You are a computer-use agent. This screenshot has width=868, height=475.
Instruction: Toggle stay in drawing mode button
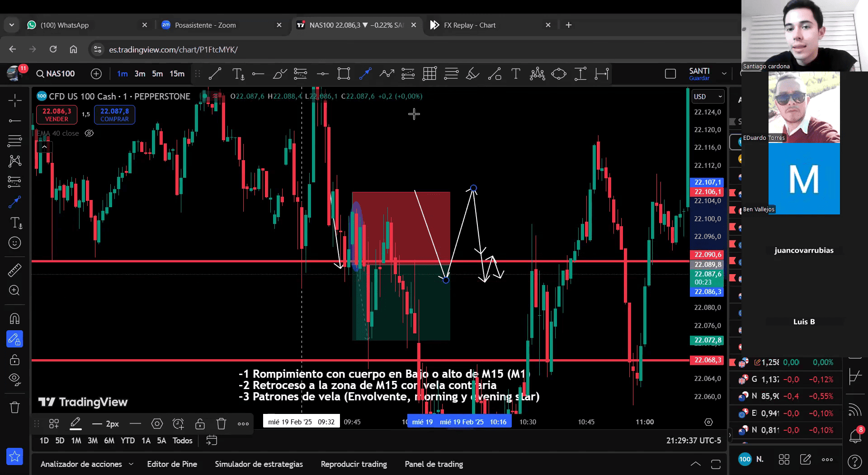(x=14, y=339)
